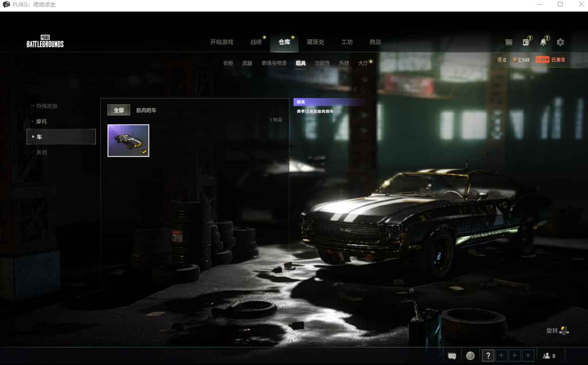
Task: Switch to the 衣柜 wardrobe sub-tab
Action: tap(228, 63)
